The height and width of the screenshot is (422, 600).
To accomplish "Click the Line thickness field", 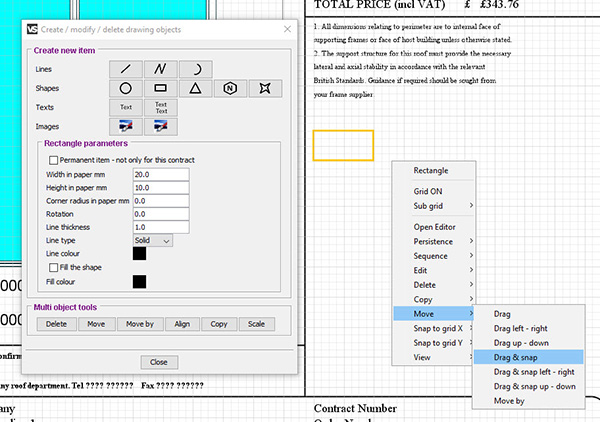I will 161,227.
